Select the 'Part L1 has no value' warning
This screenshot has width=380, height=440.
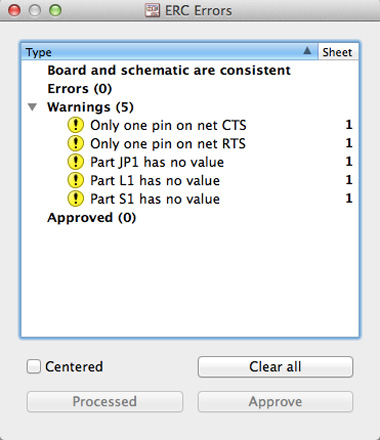click(190, 180)
